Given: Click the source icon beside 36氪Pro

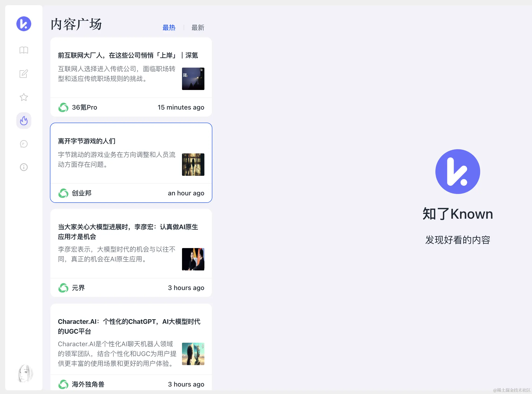Looking at the screenshot, I should point(63,107).
